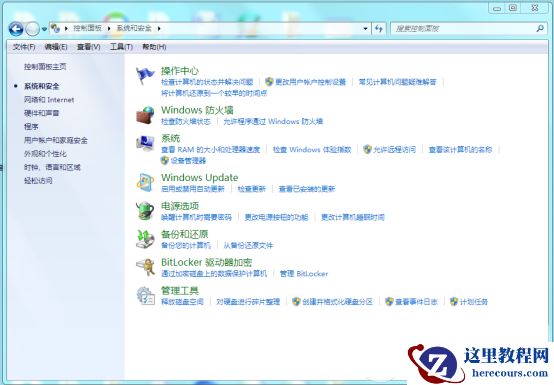
Task: Click 允许程序通过 Windows 防火墙
Action: (273, 122)
